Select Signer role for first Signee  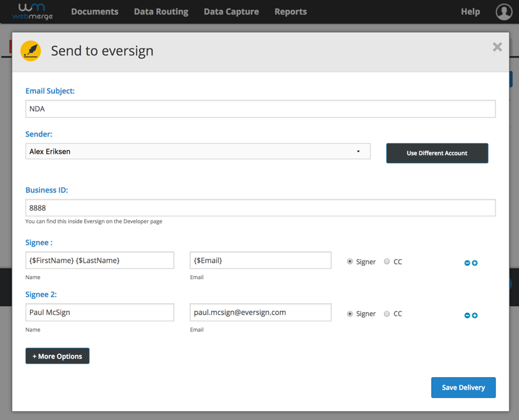[350, 262]
